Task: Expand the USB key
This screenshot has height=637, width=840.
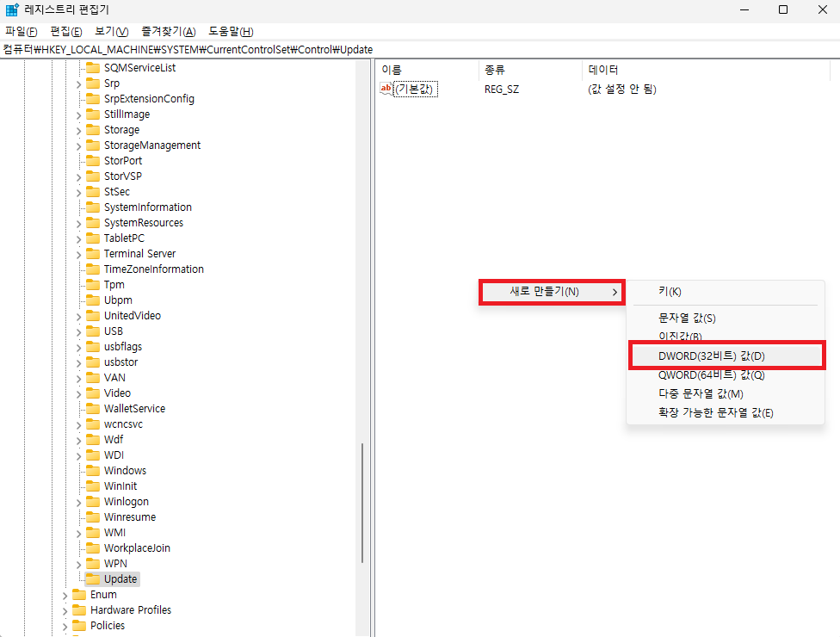Action: (x=79, y=332)
